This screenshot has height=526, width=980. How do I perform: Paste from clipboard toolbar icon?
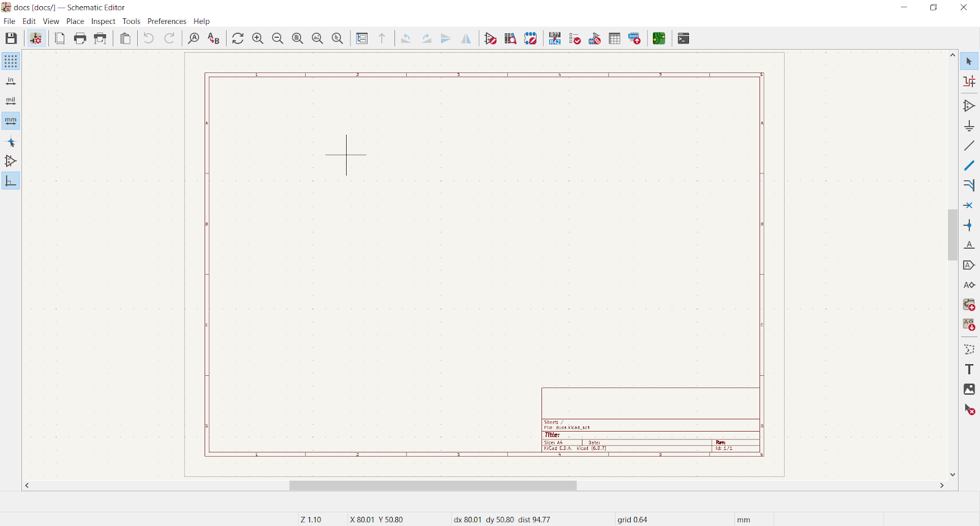[125, 39]
